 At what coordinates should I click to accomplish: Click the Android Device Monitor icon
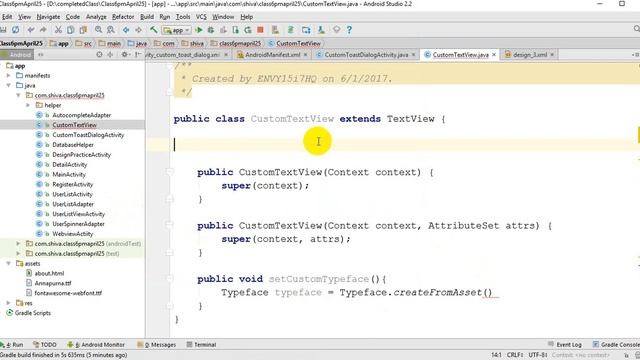336,30
